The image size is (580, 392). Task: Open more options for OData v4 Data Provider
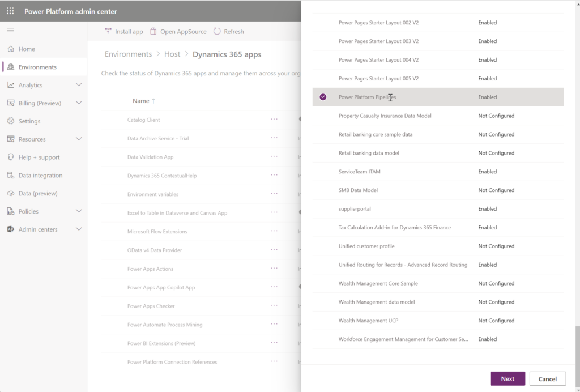pos(274,250)
